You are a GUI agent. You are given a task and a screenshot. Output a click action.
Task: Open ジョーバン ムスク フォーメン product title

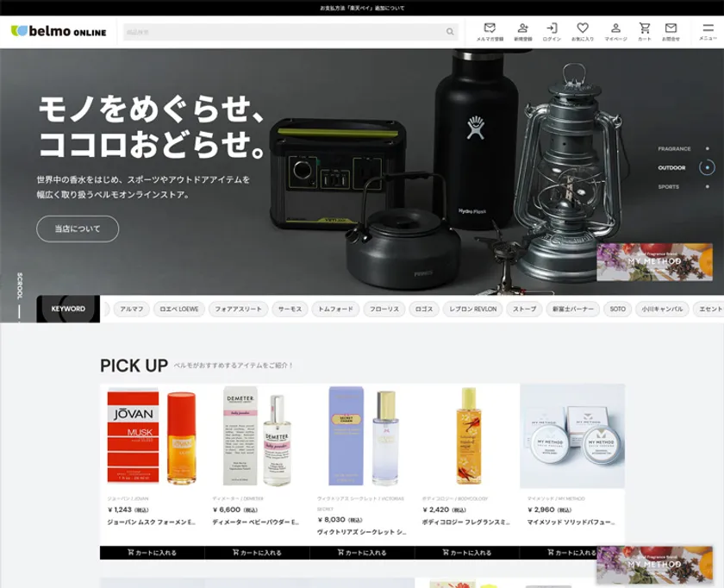coord(152,522)
